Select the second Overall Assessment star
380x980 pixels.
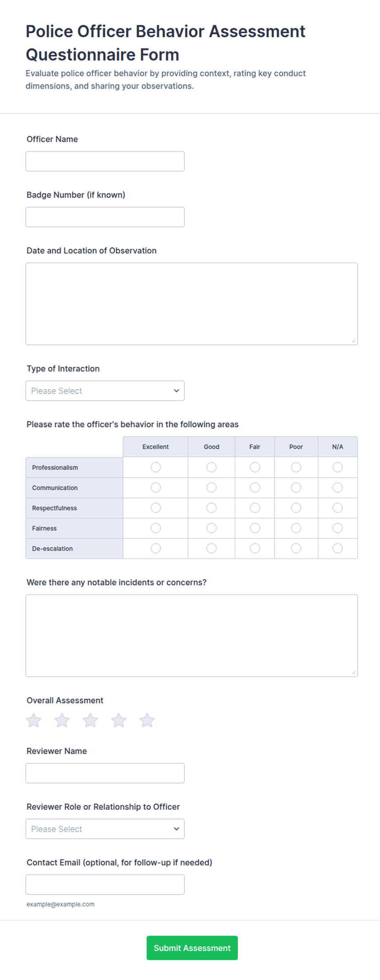point(62,720)
